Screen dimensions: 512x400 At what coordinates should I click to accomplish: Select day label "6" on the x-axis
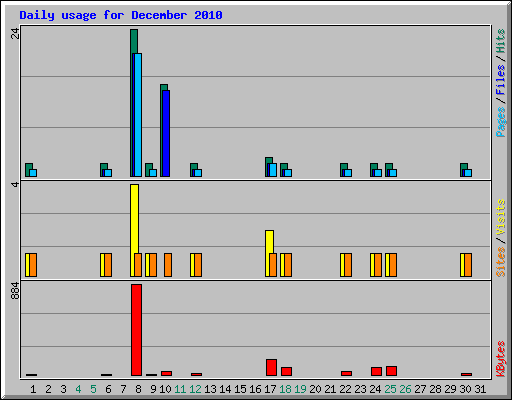[108, 389]
